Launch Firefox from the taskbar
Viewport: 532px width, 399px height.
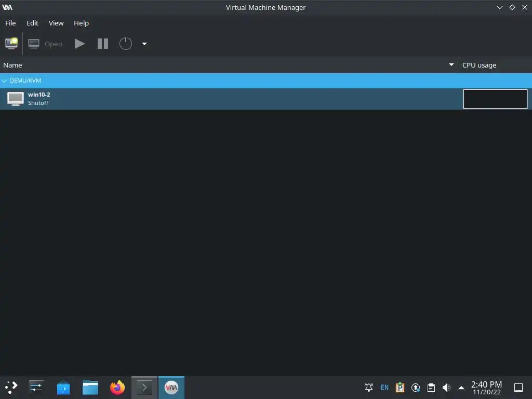click(x=117, y=388)
